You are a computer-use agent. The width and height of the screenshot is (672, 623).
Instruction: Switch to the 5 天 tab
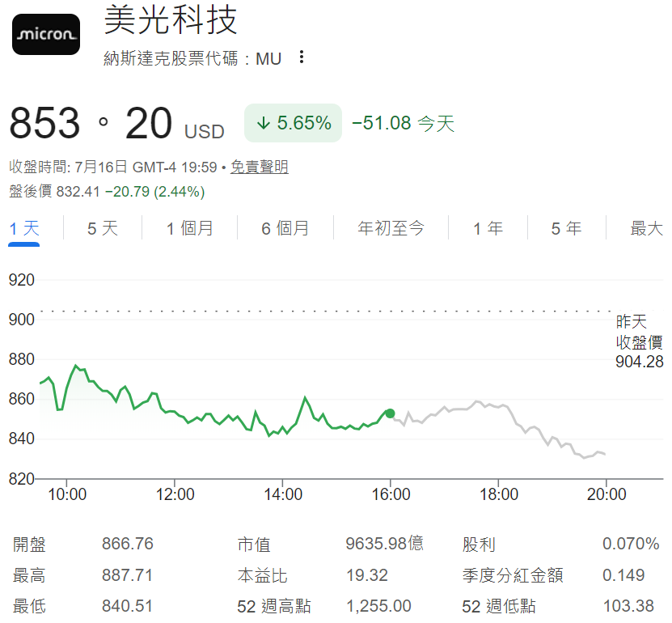(103, 228)
